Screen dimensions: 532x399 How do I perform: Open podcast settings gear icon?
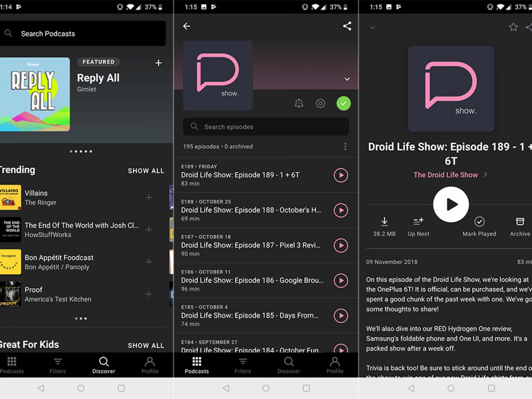321,104
